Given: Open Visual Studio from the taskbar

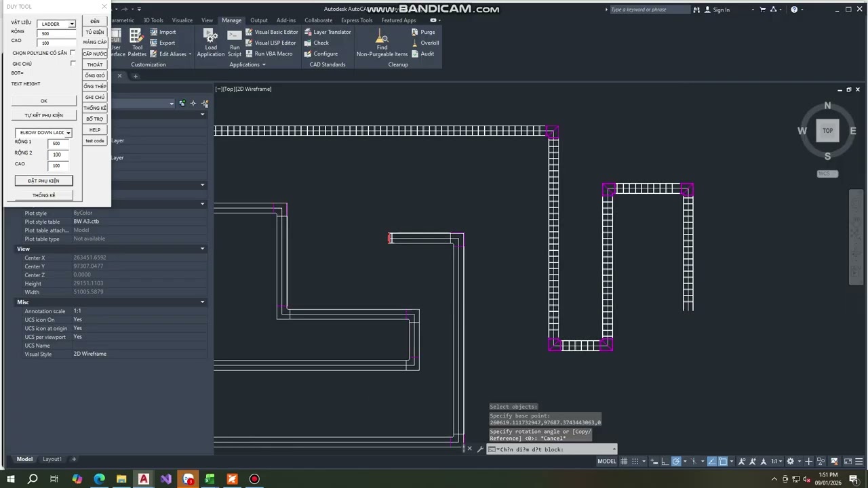Looking at the screenshot, I should click(x=166, y=479).
